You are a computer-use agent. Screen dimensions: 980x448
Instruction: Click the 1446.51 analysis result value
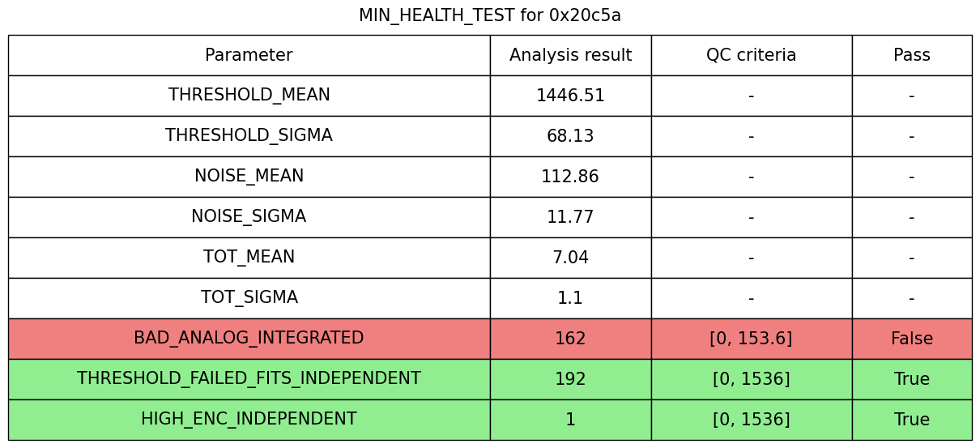[570, 96]
